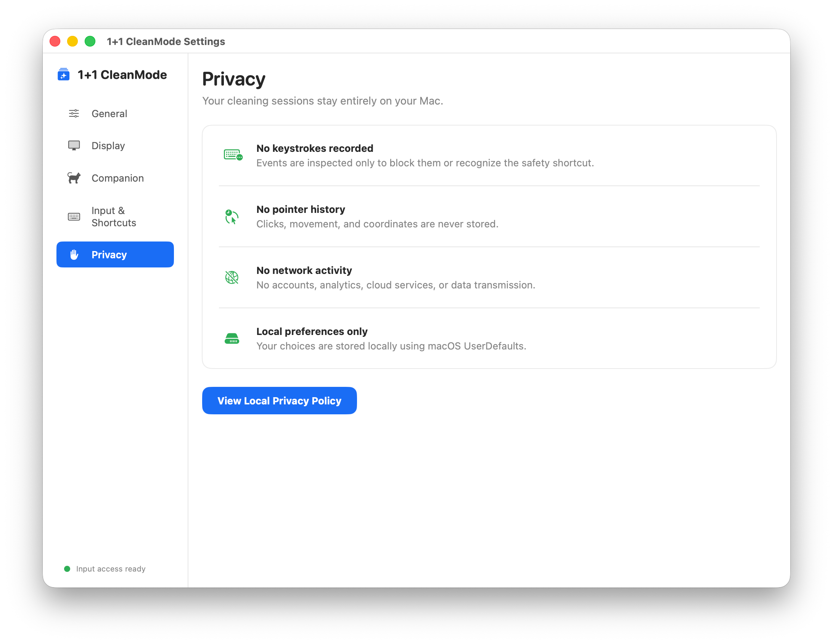Screen dimensions: 833x644
Task: Click the '1+1 CleanMode Settings' window title
Action: [166, 41]
